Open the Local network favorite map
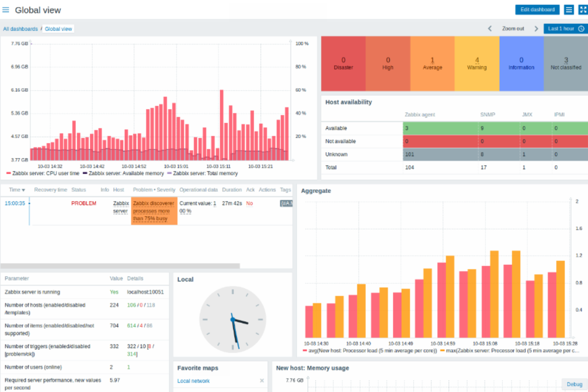Viewport: 588px width, 392px height. (193, 380)
